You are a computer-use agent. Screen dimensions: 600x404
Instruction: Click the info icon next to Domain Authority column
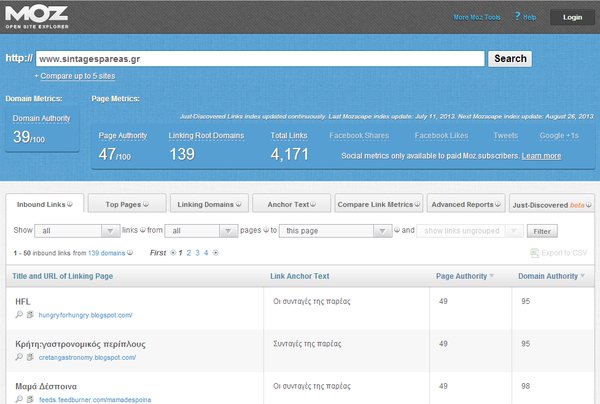(x=582, y=276)
